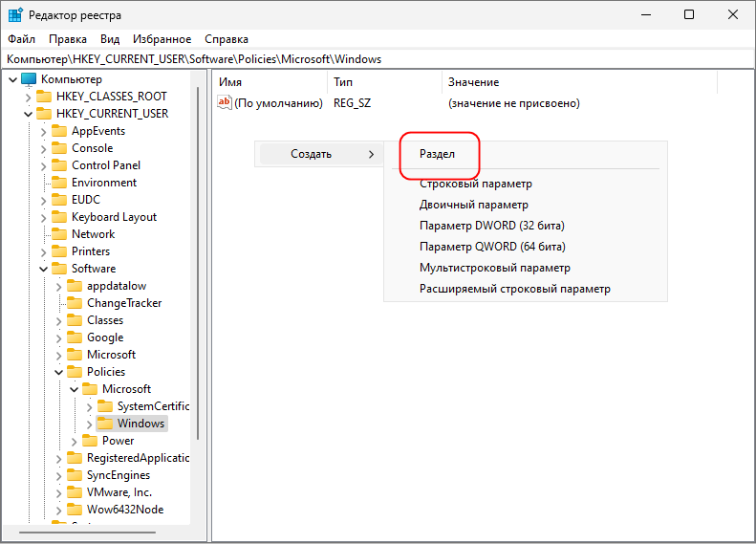
Task: Choose Раздел in the Создать submenu
Action: coord(438,154)
